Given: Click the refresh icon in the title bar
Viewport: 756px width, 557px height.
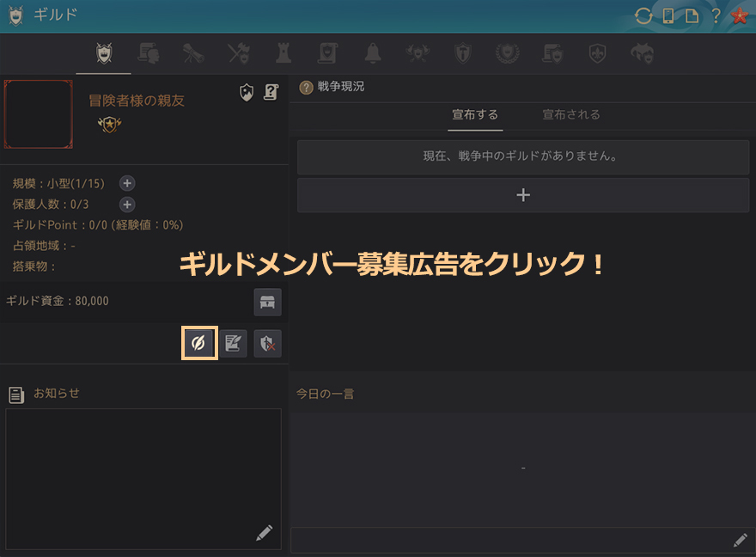Looking at the screenshot, I should tap(643, 15).
